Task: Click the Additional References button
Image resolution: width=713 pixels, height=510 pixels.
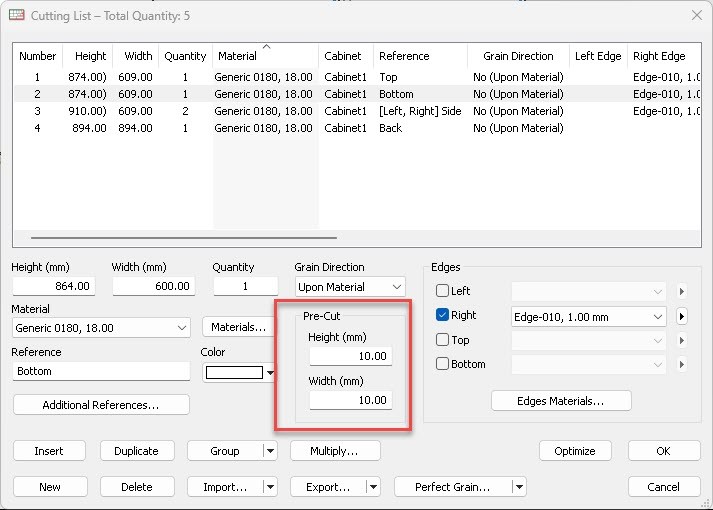Action: tap(101, 405)
